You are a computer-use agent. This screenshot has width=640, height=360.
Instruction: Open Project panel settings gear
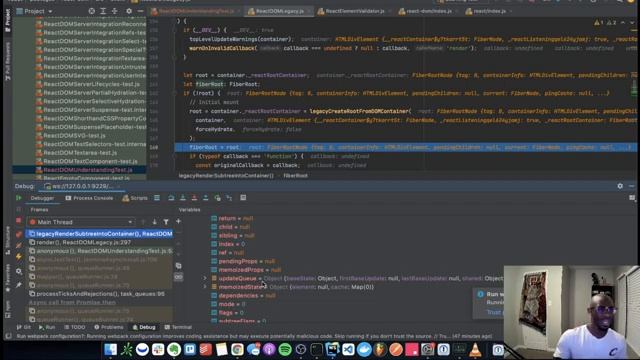[x=129, y=11]
